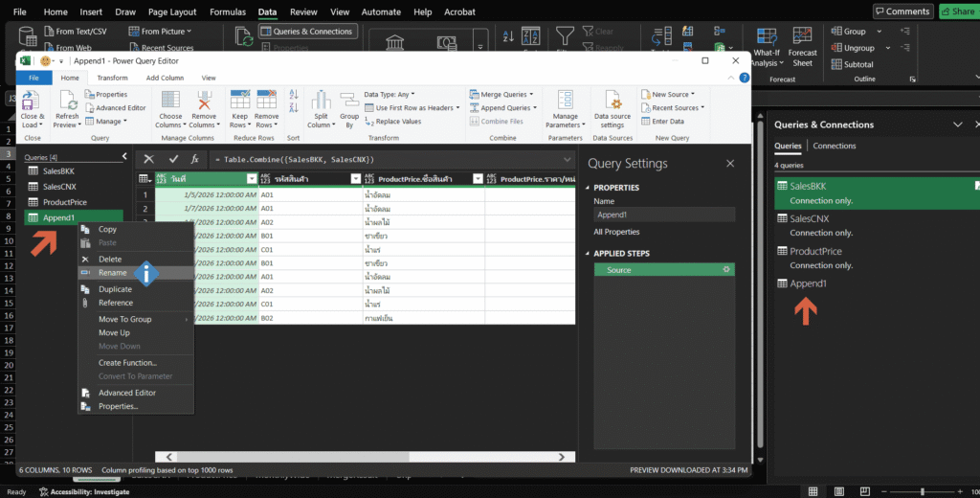Screen dimensions: 980x498
Task: Click Replace Values in Transform group
Action: pyautogui.click(x=392, y=122)
